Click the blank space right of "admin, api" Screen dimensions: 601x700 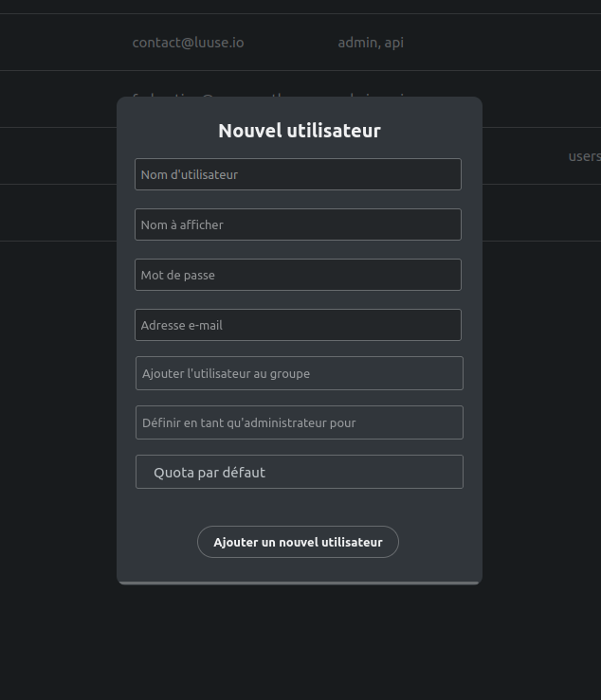coord(502,43)
